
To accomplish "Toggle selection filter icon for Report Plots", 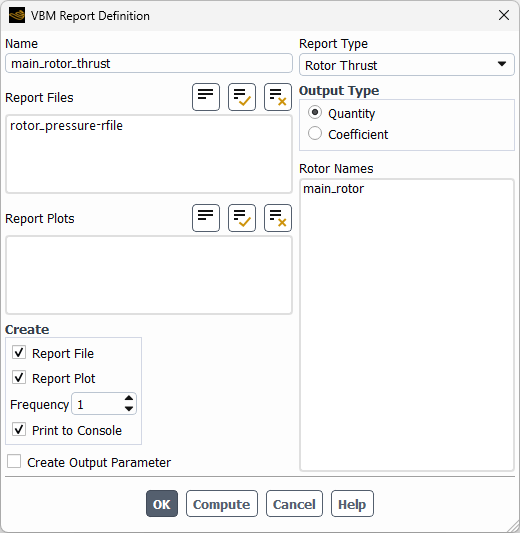I will click(x=206, y=218).
